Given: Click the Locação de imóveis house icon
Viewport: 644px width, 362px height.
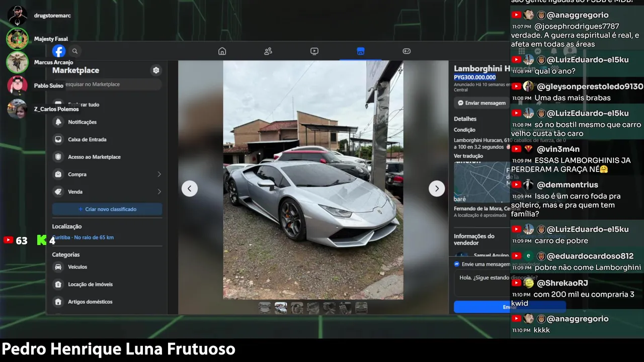Looking at the screenshot, I should pyautogui.click(x=58, y=285).
